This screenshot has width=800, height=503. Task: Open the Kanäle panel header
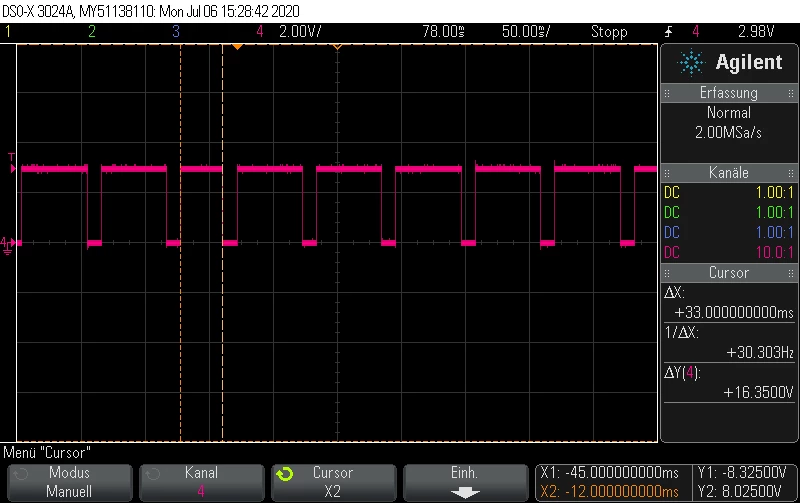(729, 172)
